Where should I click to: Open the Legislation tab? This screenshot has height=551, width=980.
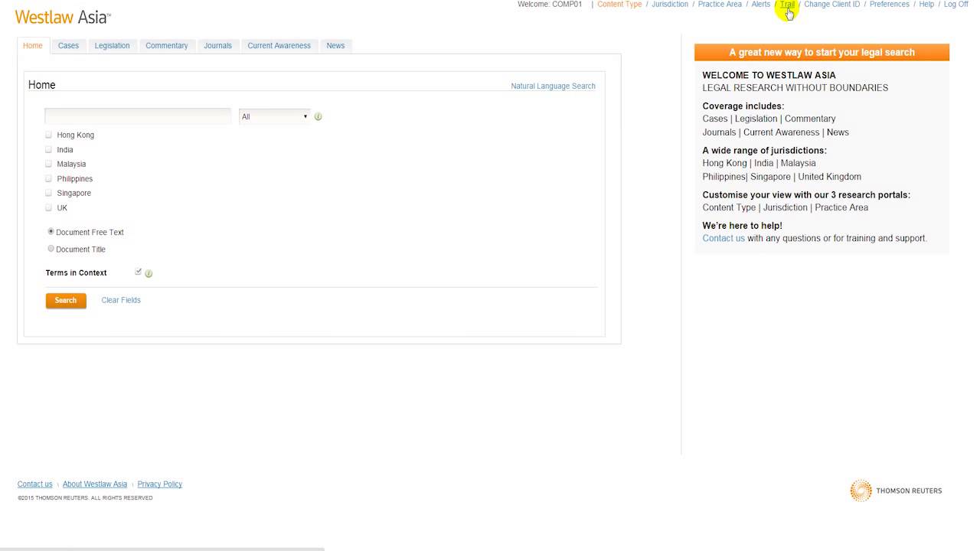coord(112,46)
